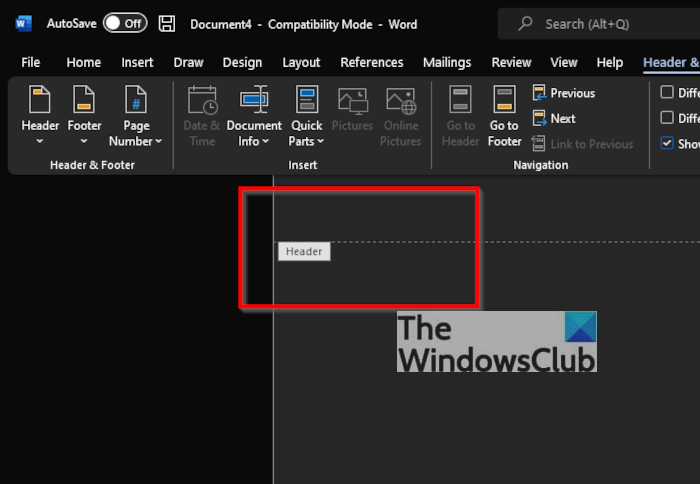Click the Previous navigation button

click(x=564, y=93)
